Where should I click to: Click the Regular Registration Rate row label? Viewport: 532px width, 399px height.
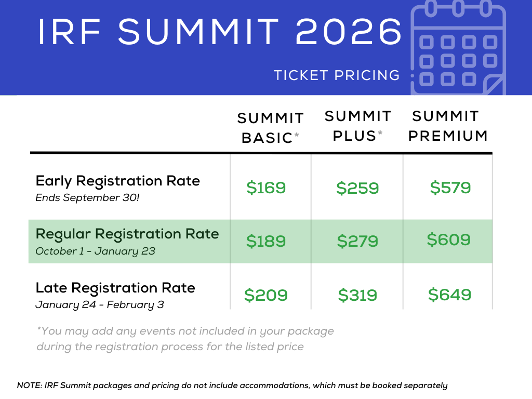tap(127, 234)
